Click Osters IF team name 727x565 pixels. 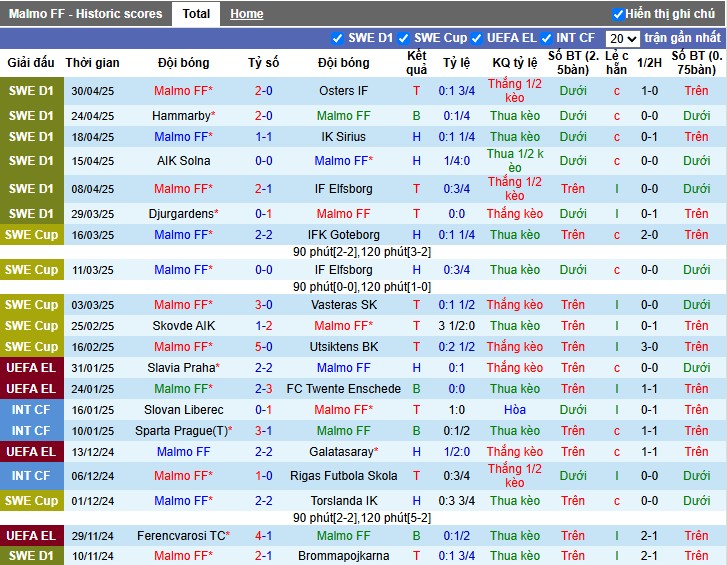click(344, 91)
